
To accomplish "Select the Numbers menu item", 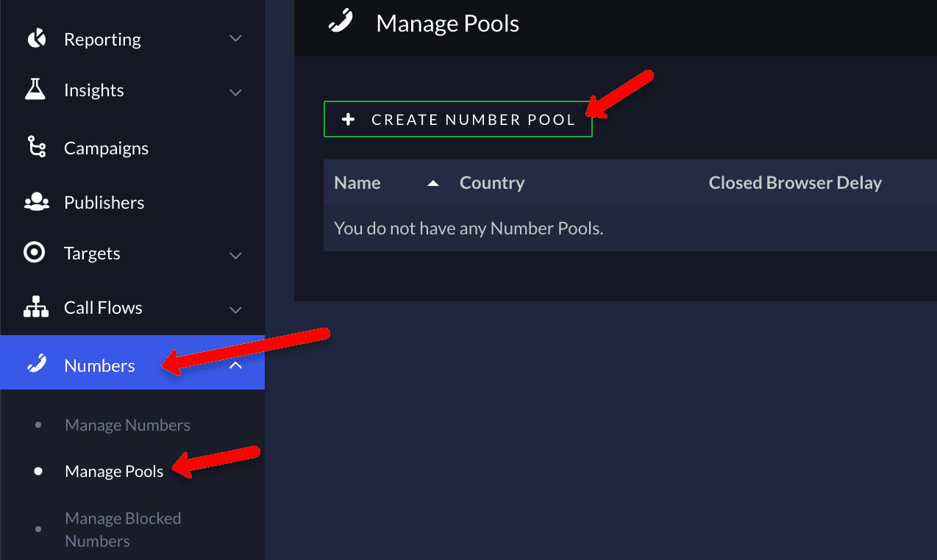I will point(132,362).
